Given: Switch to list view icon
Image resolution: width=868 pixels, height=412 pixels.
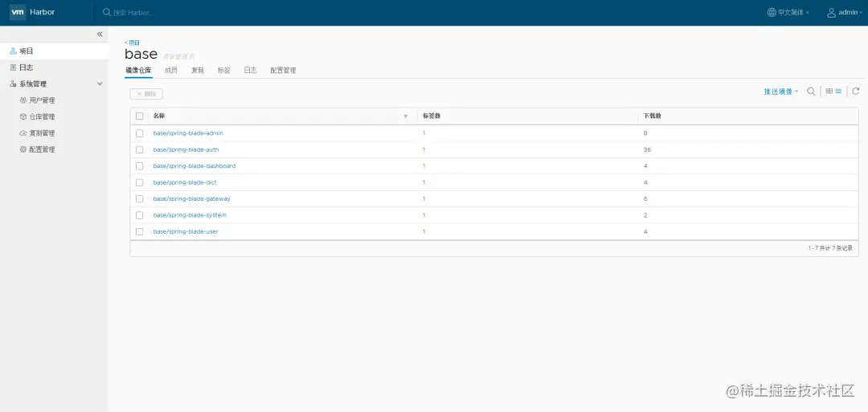Looking at the screenshot, I should point(838,92).
